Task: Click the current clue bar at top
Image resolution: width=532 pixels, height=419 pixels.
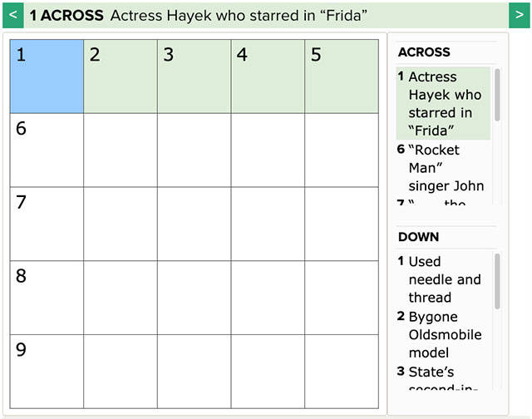Action: 266,15
